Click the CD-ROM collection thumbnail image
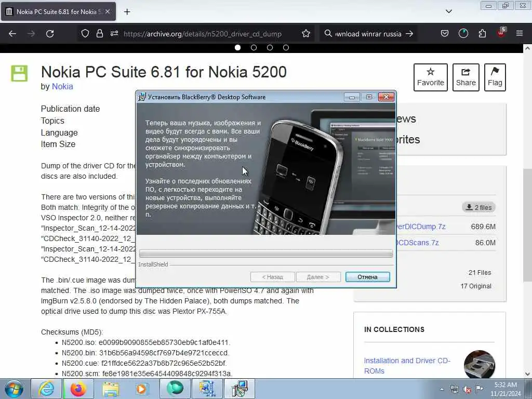The image size is (532, 399). click(x=480, y=365)
